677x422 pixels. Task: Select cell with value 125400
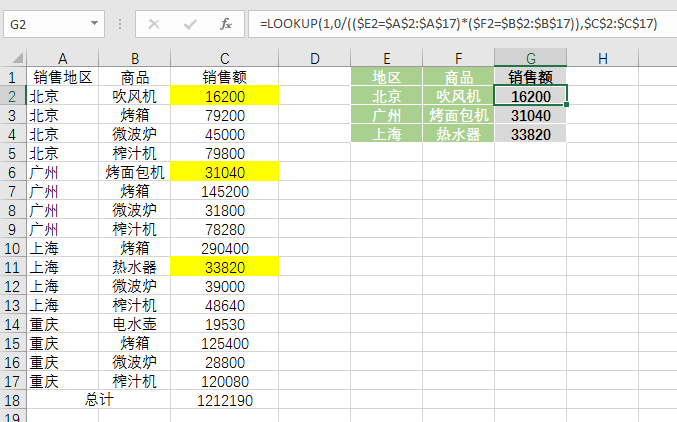pyautogui.click(x=225, y=343)
